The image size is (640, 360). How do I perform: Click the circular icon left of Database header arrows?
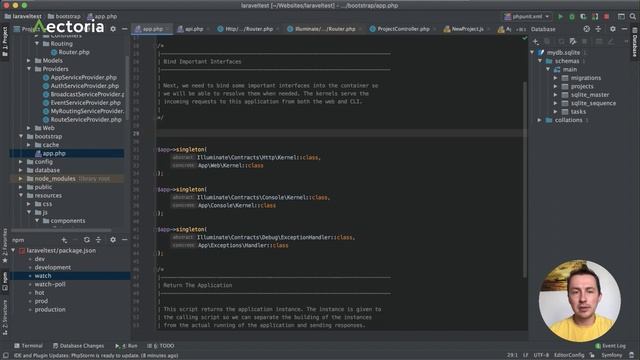coord(587,29)
